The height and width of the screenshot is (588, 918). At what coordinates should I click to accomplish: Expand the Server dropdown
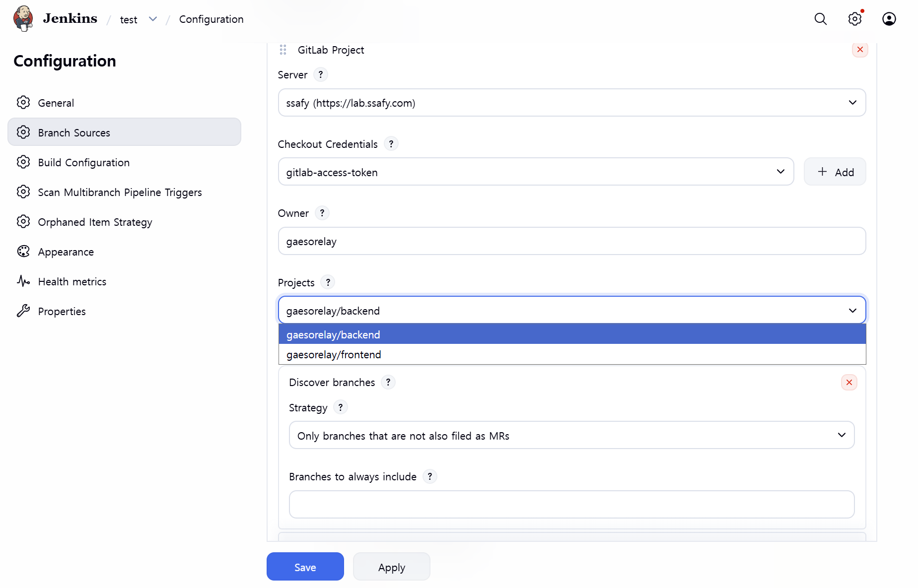pyautogui.click(x=572, y=103)
